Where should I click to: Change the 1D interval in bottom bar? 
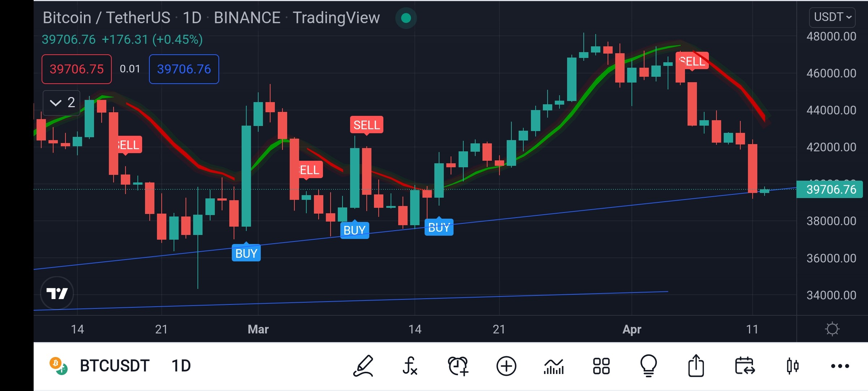(x=181, y=366)
